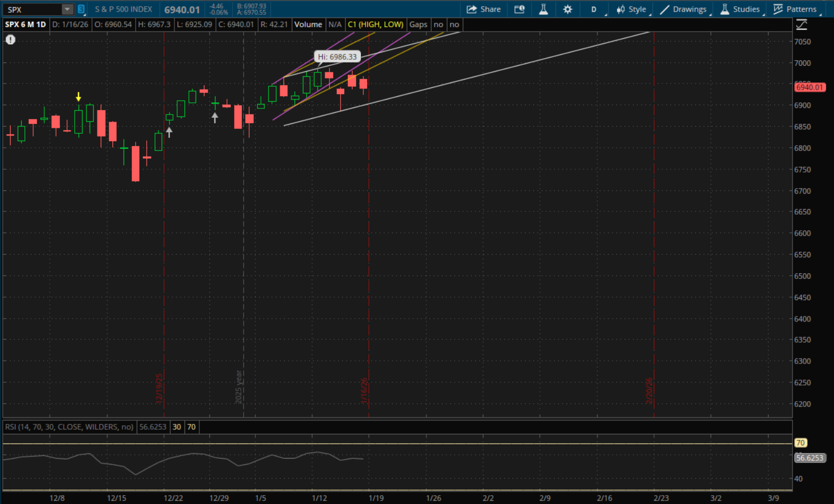Open the Style menu
Screen dimensions: 834x504
click(631, 9)
